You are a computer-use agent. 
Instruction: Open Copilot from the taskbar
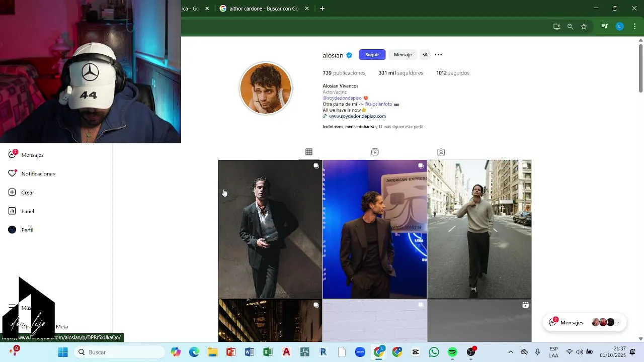pos(176,352)
